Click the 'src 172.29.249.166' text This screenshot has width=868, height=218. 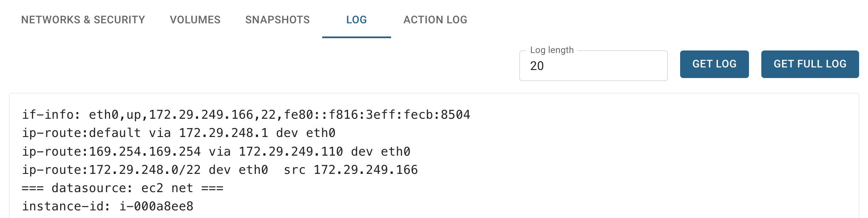(x=351, y=170)
